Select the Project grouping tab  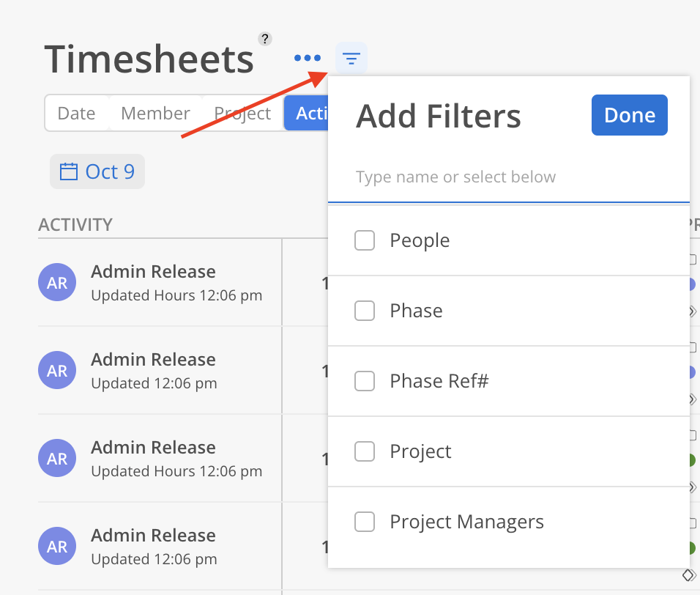tap(242, 114)
